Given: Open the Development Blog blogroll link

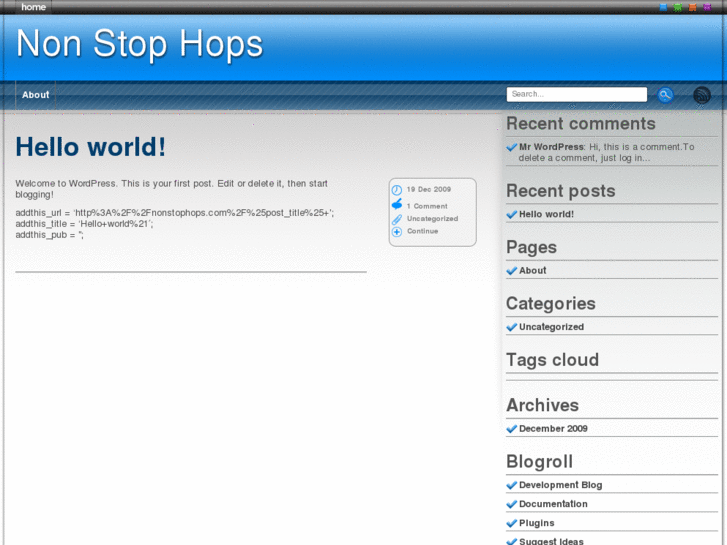Looking at the screenshot, I should [561, 485].
